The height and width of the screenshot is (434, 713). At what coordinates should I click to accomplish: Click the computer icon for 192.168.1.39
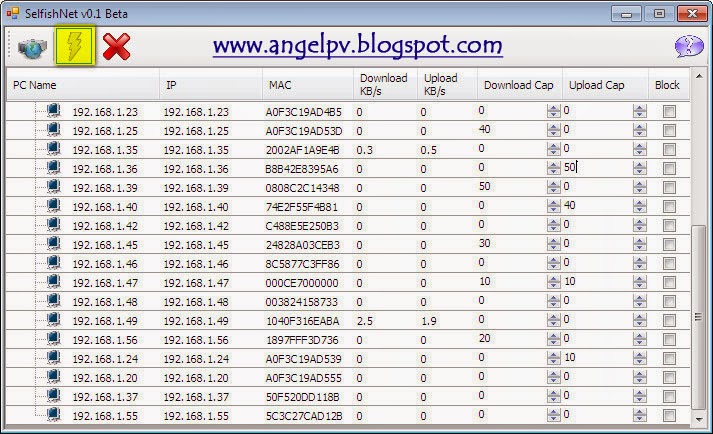[x=54, y=187]
